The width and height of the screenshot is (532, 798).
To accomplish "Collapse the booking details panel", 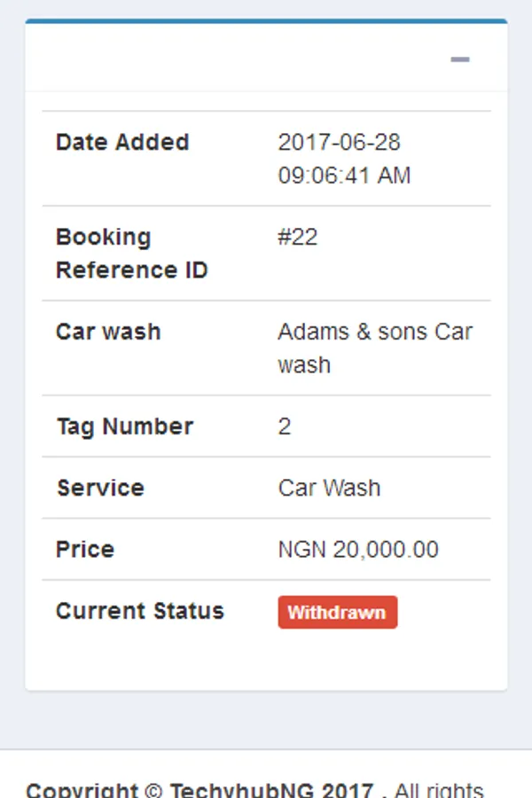I will (x=459, y=59).
